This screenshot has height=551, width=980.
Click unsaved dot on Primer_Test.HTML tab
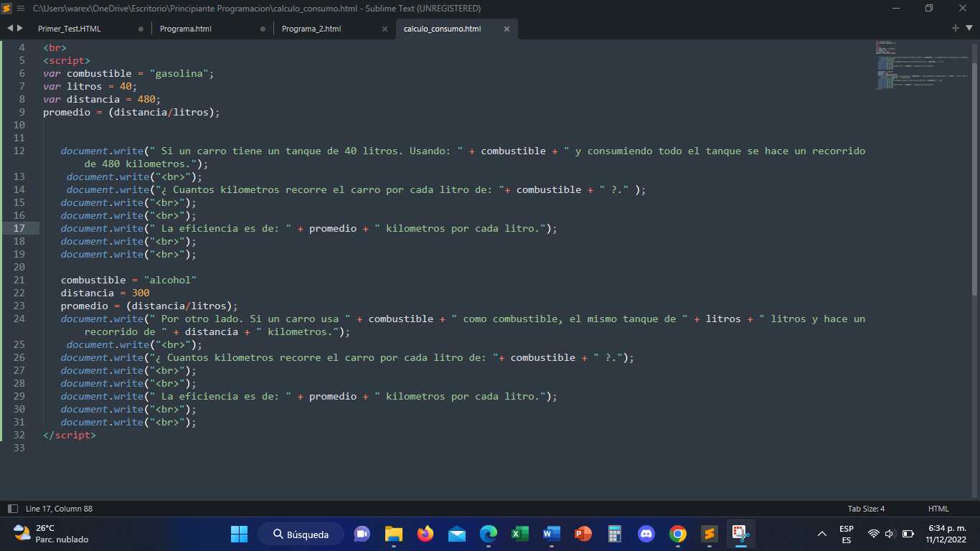pyautogui.click(x=141, y=29)
